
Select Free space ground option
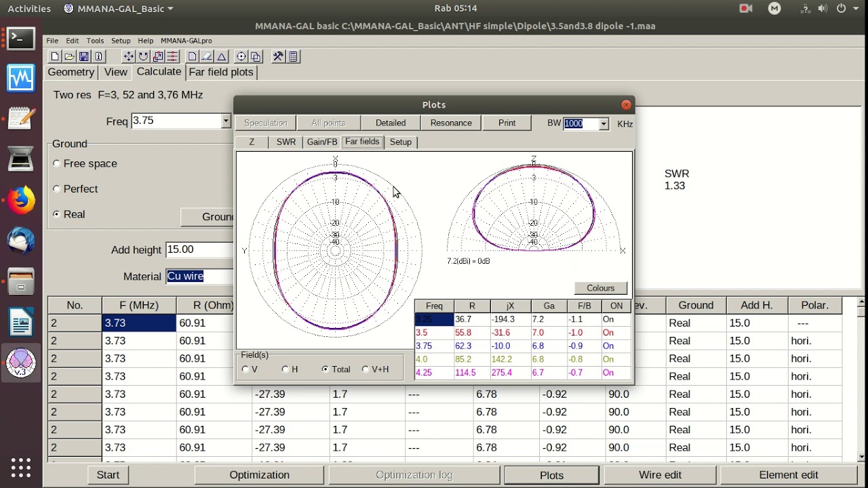(x=57, y=163)
